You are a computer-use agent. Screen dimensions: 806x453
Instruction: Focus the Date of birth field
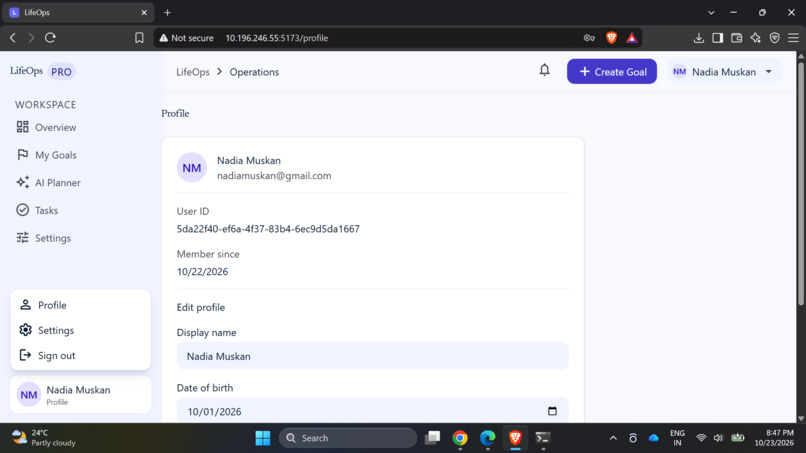pyautogui.click(x=373, y=411)
